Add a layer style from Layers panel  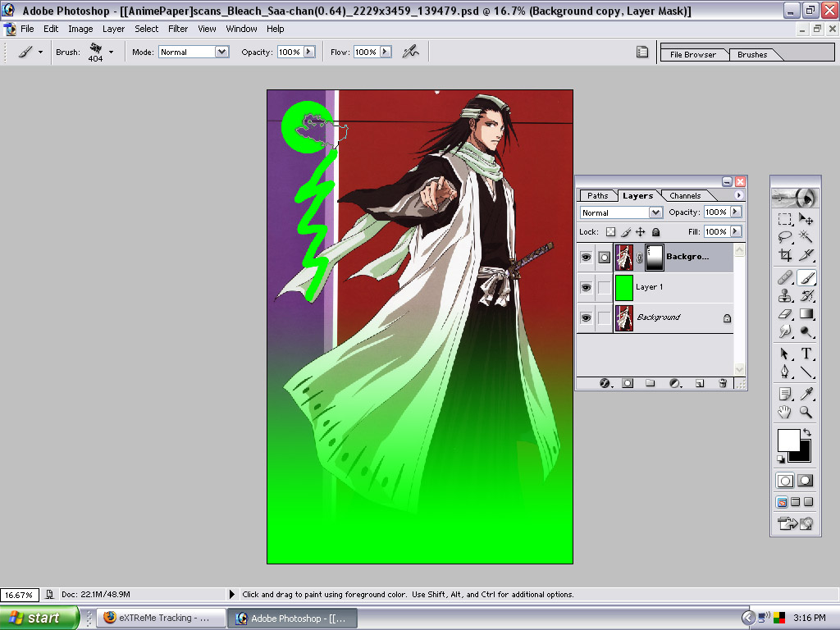pyautogui.click(x=605, y=383)
